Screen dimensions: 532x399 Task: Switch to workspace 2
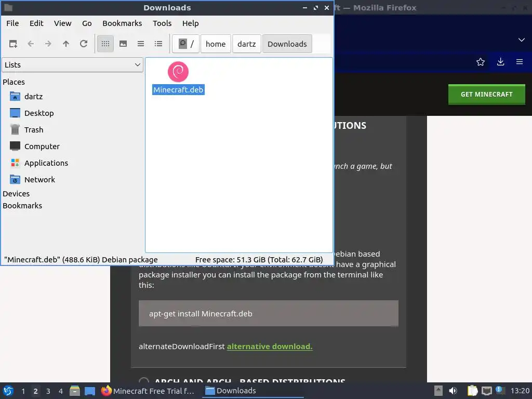36,391
